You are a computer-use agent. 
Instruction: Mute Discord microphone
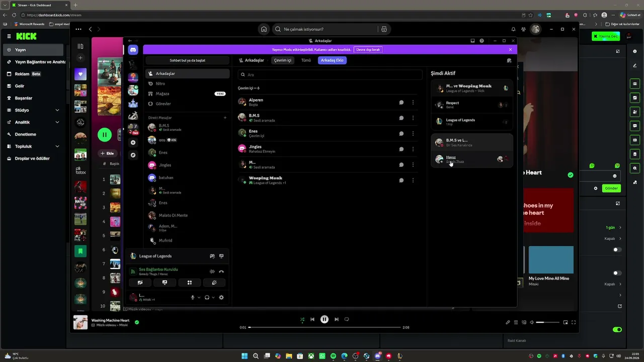pyautogui.click(x=192, y=297)
